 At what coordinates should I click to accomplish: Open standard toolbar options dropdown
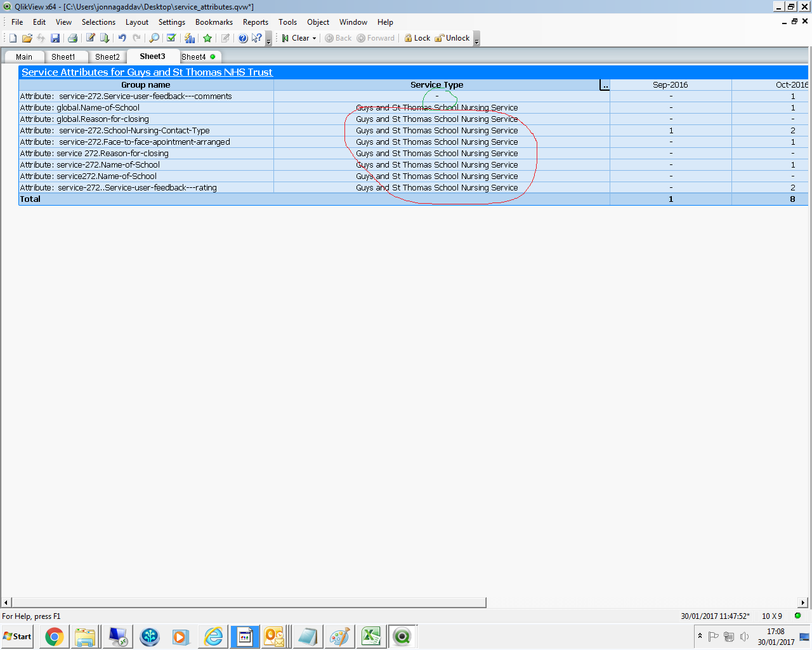pos(268,39)
